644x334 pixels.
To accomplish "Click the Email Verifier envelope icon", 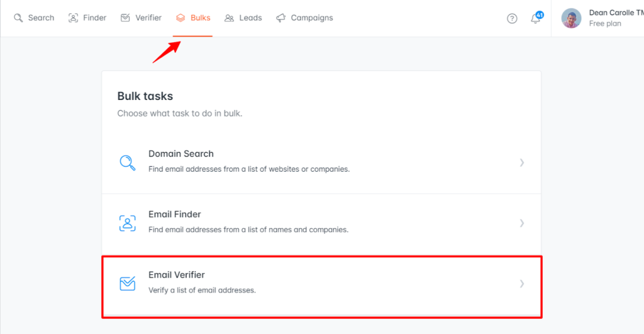I will [x=128, y=284].
